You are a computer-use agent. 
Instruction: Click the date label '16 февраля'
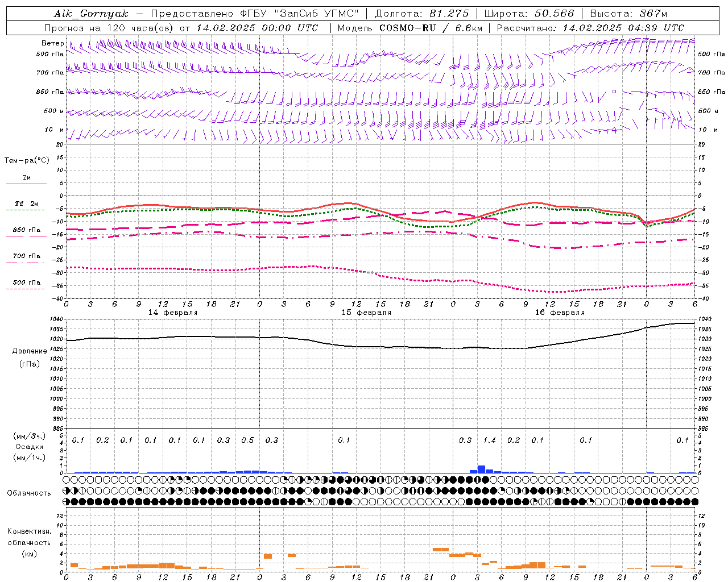coord(560,313)
